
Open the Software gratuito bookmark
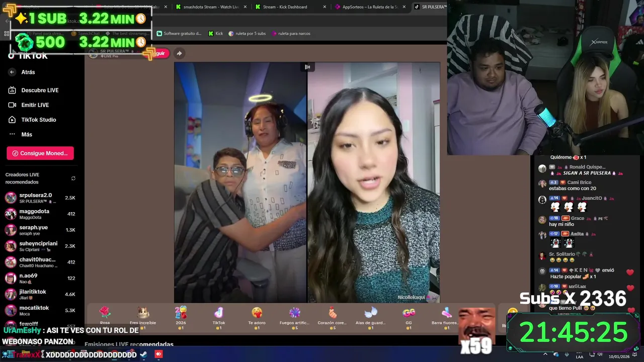coord(179,34)
